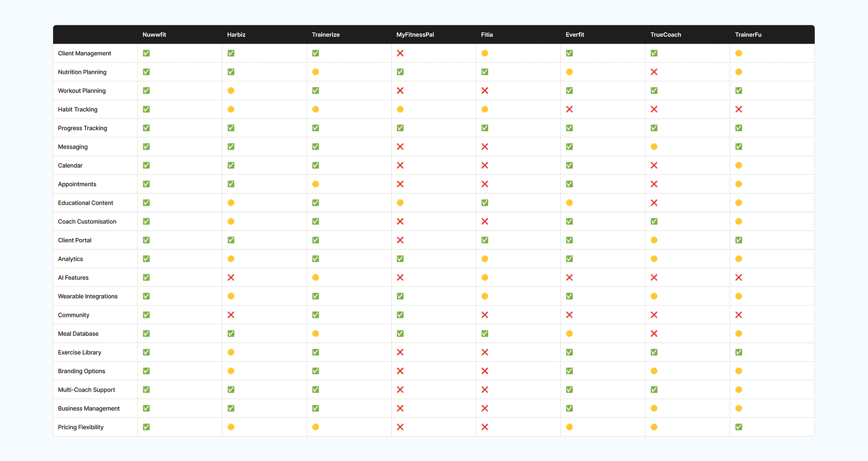Click the red cross for TrainerFu AI Features
This screenshot has height=461, width=868.
[738, 278]
